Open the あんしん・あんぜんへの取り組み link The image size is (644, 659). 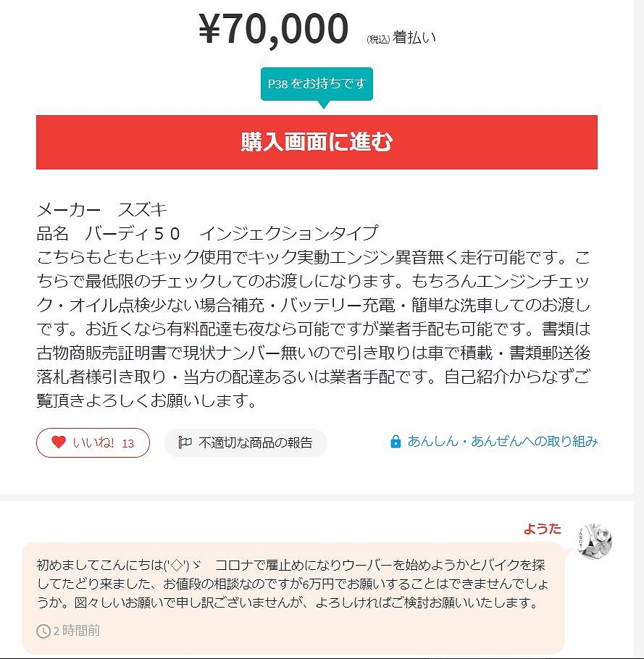[502, 441]
